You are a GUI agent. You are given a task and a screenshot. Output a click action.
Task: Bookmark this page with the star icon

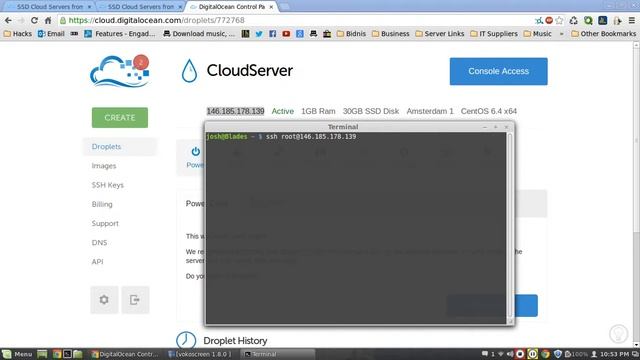[559, 20]
